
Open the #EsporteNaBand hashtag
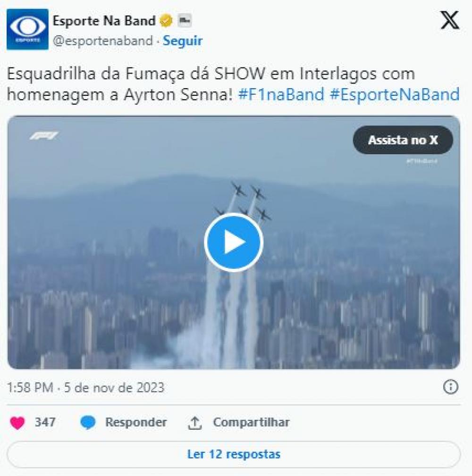394,94
